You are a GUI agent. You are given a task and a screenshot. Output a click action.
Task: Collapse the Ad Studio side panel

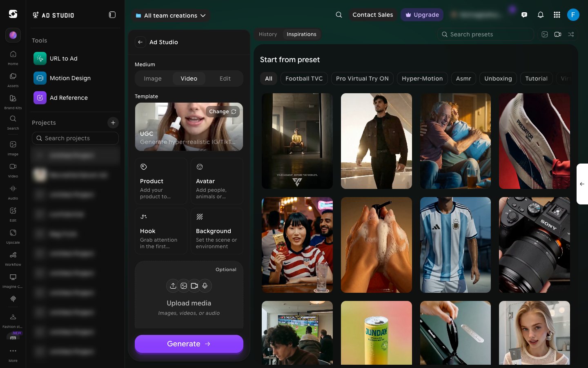pos(112,15)
